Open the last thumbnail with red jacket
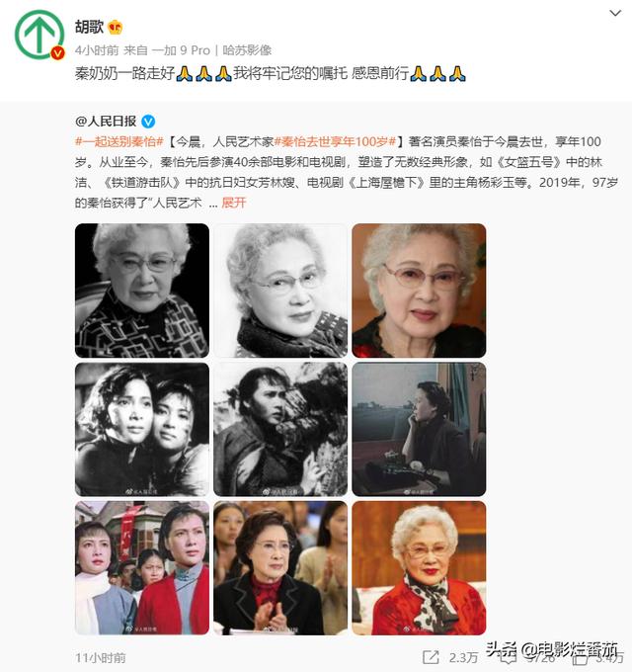The image size is (632, 672). click(419, 568)
